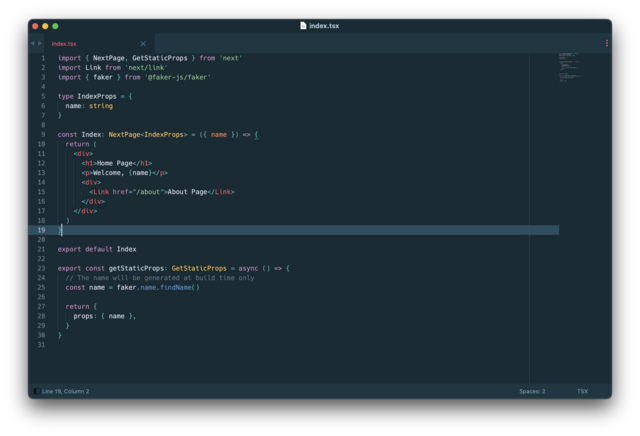Click the build time comment on line 24
Viewport: 640px width, 436px height.
160,278
